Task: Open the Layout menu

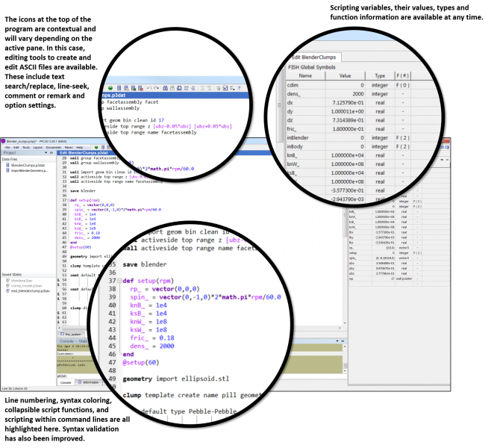Action: [38, 147]
